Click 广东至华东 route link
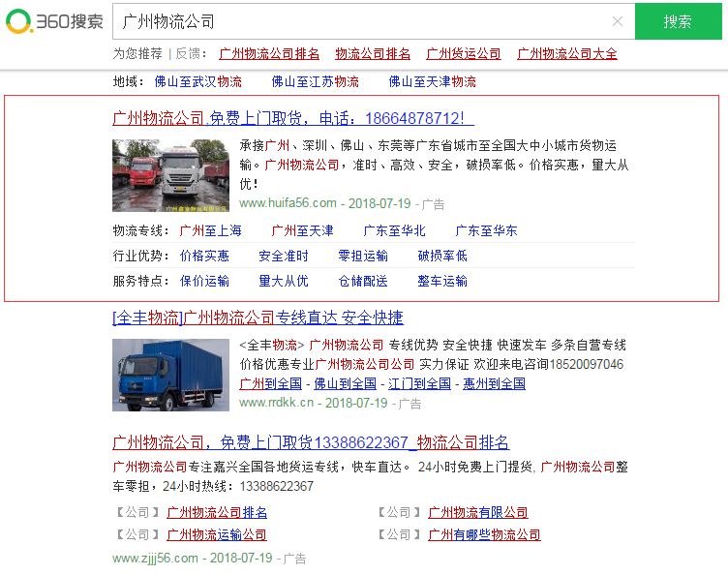Screen dimensions: 728x575 coord(486,230)
